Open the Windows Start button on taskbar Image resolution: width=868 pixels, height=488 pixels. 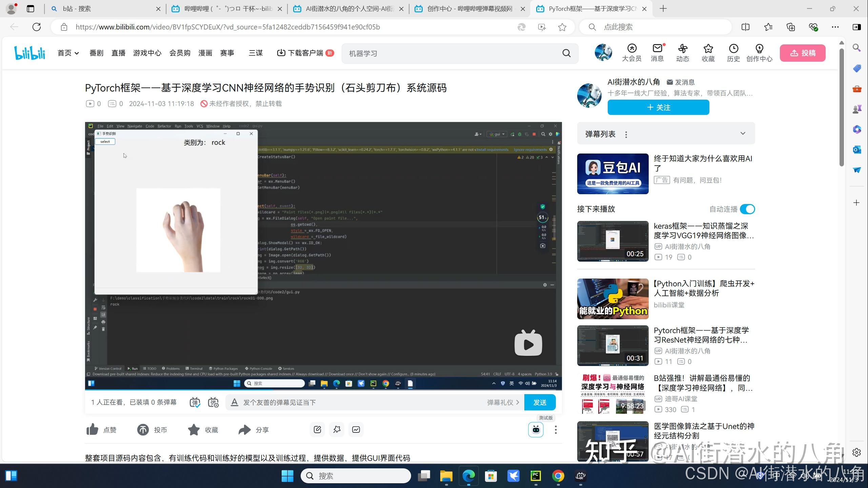coord(287,476)
